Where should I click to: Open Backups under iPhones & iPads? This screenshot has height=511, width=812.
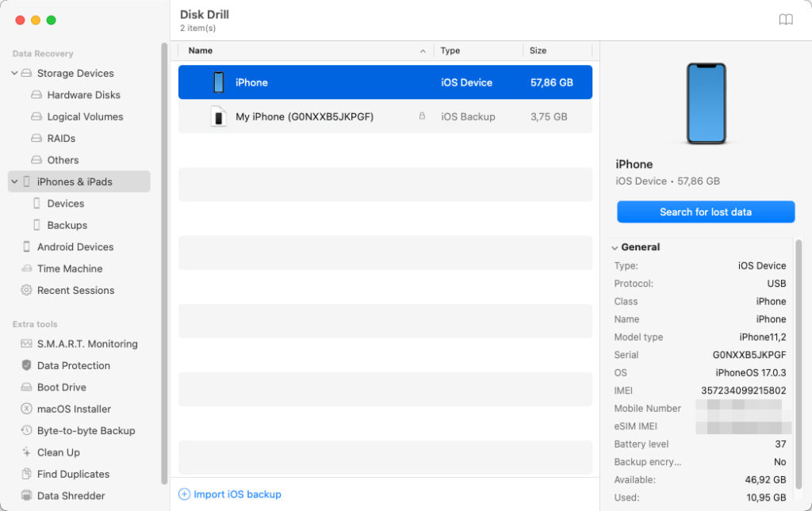click(67, 225)
